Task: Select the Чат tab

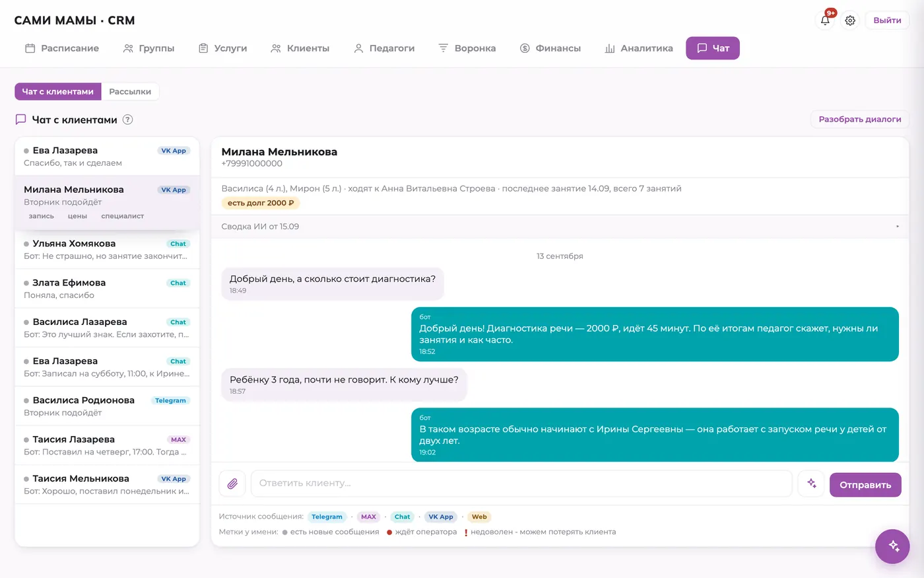Action: (x=713, y=48)
